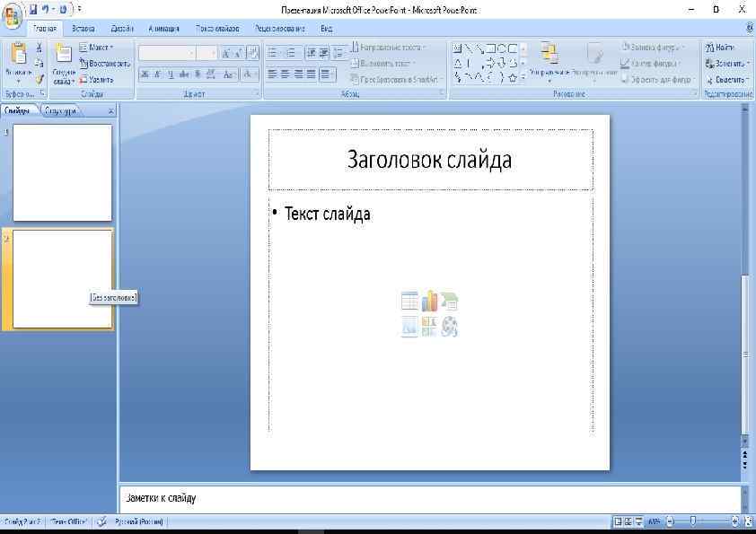This screenshot has width=756, height=534.
Task: Click the insert chart placeholder icon
Action: [x=429, y=301]
